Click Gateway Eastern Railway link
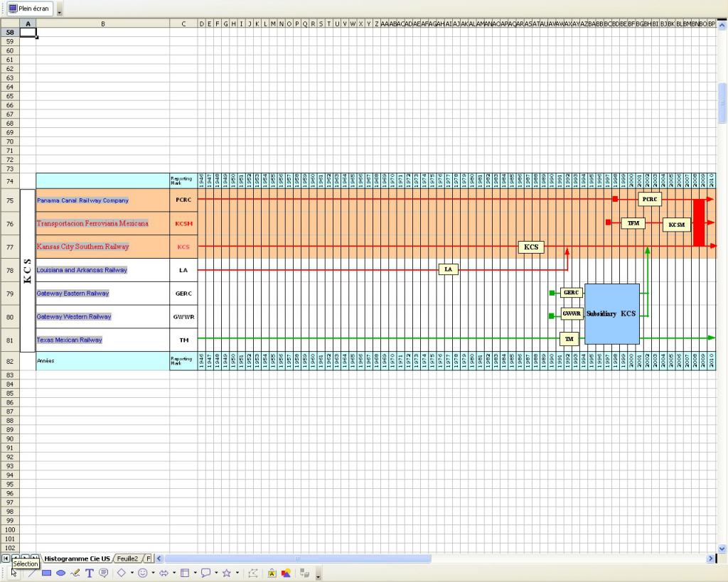The image size is (728, 582). [x=73, y=293]
